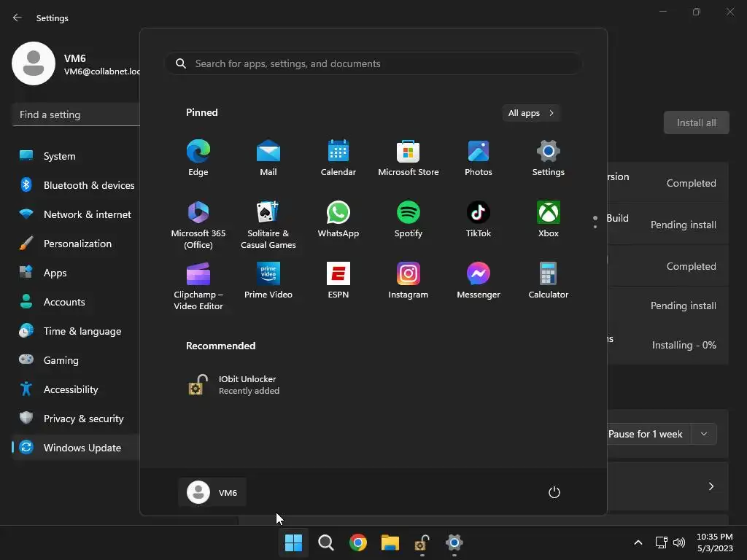Open the Prime Video app
This screenshot has height=560, width=747.
click(x=268, y=281)
